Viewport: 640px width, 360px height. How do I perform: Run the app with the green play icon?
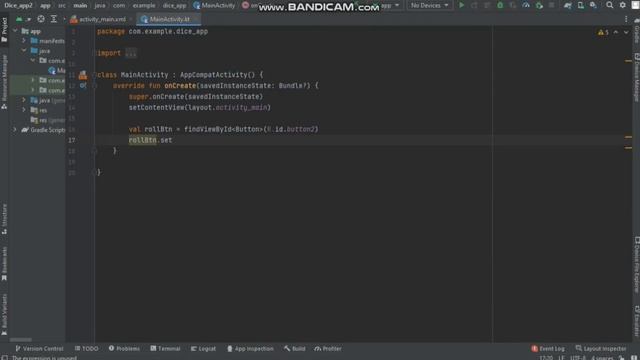462,5
